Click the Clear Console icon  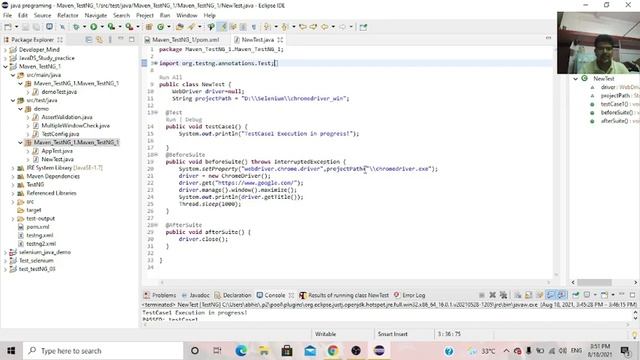[518, 295]
